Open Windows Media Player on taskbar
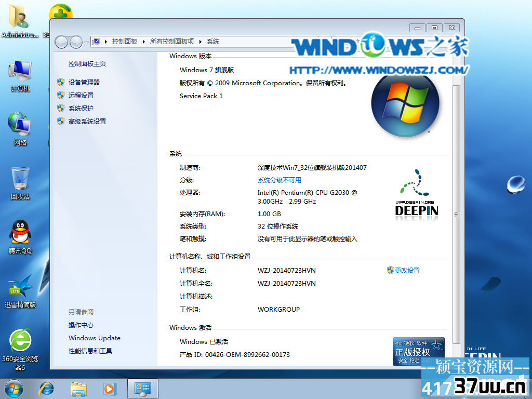Screen dimensions: 532x399 pos(110,389)
